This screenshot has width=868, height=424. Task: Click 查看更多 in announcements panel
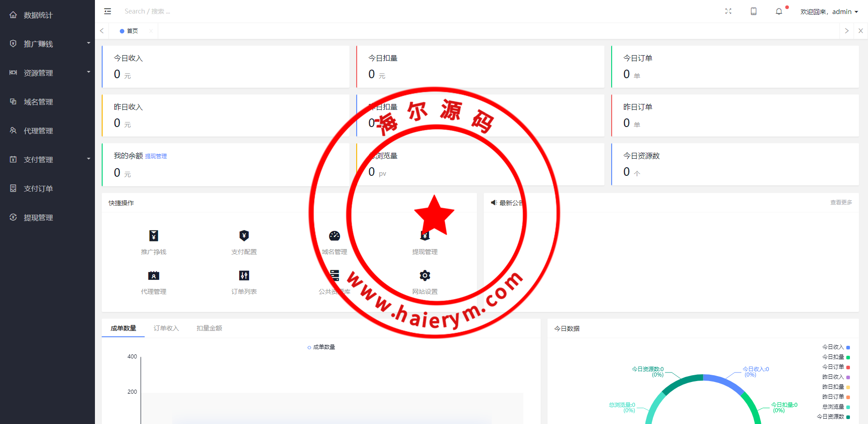841,203
